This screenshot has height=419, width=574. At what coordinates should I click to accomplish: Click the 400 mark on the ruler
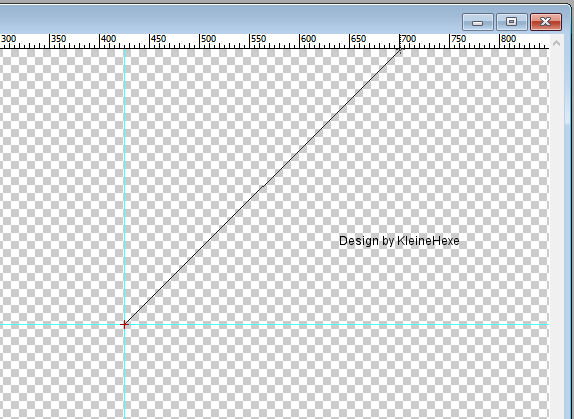(x=109, y=39)
